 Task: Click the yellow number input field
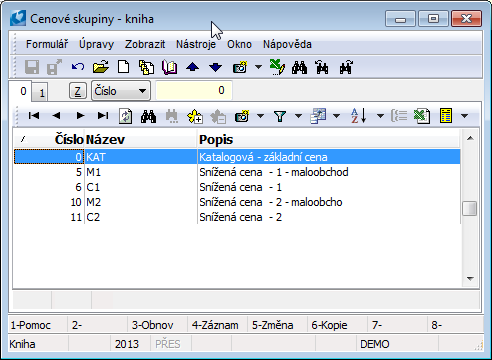pos(194,90)
